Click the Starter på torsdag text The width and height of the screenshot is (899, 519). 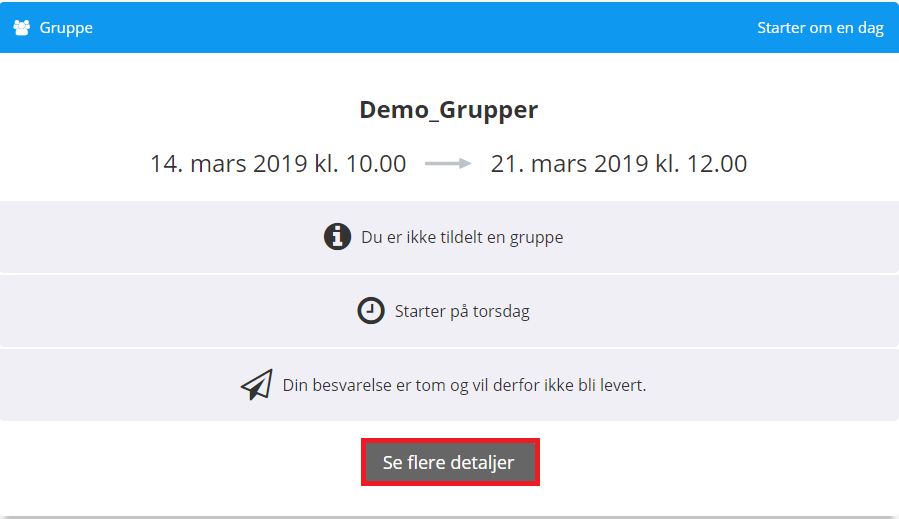pos(462,311)
